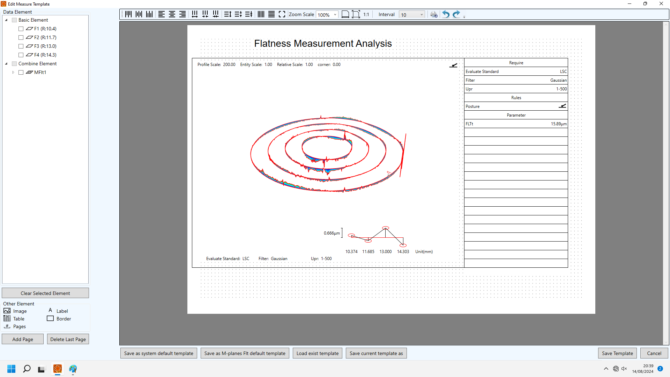Click the vertical scrollbar of the page view
The image size is (670, 377).
pyautogui.click(x=666, y=183)
